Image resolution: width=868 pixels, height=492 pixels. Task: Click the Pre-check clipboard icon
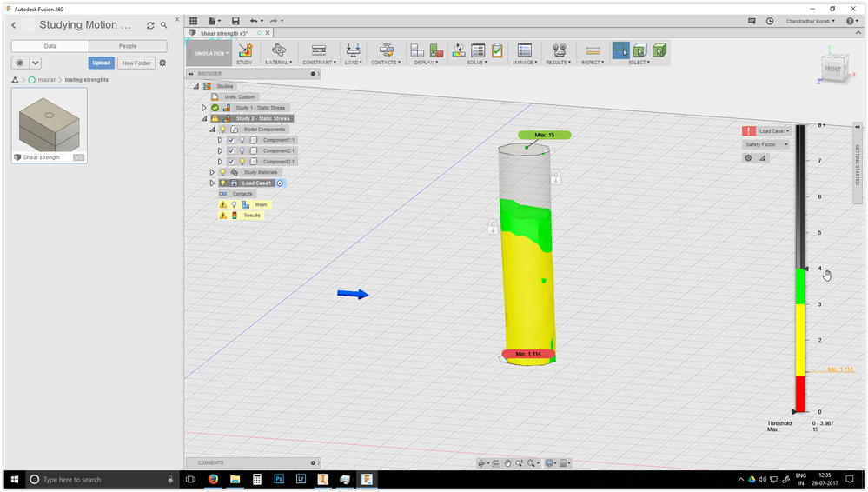(x=497, y=50)
